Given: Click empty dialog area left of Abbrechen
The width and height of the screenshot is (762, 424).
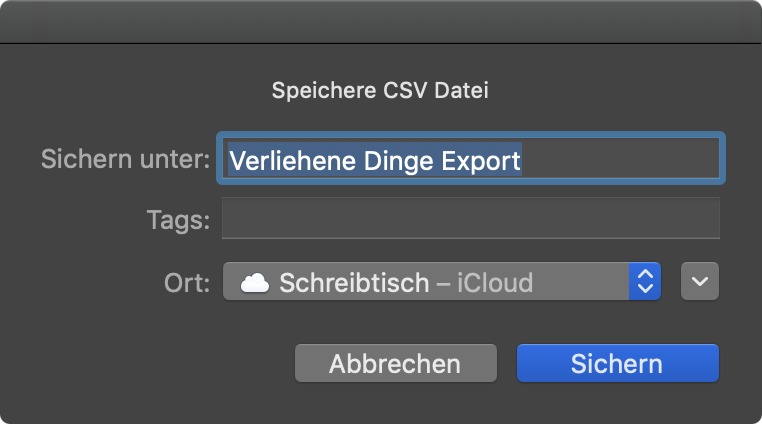Looking at the screenshot, I should 146,363.
